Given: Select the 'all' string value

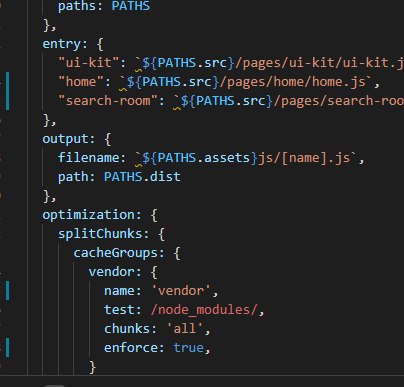Looking at the screenshot, I should (185, 329).
